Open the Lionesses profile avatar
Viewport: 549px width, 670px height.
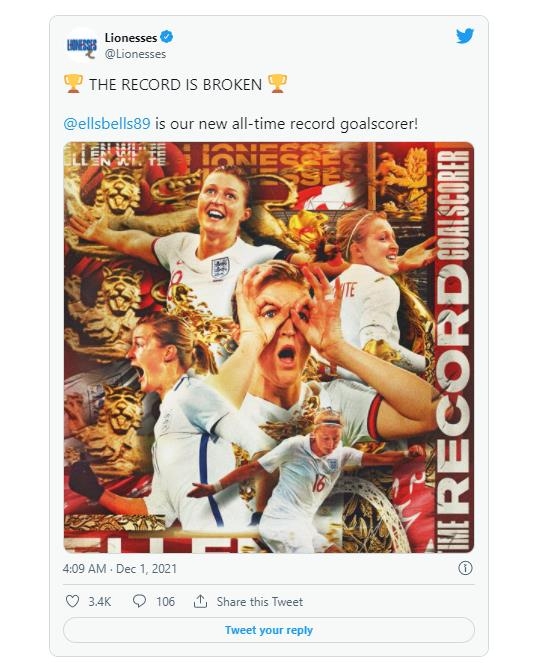pos(82,45)
